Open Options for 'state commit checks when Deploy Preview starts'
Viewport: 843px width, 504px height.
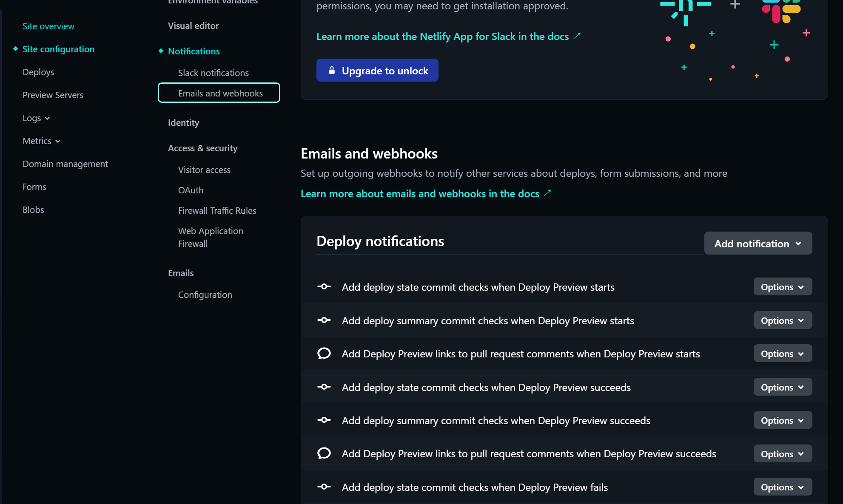pos(783,287)
